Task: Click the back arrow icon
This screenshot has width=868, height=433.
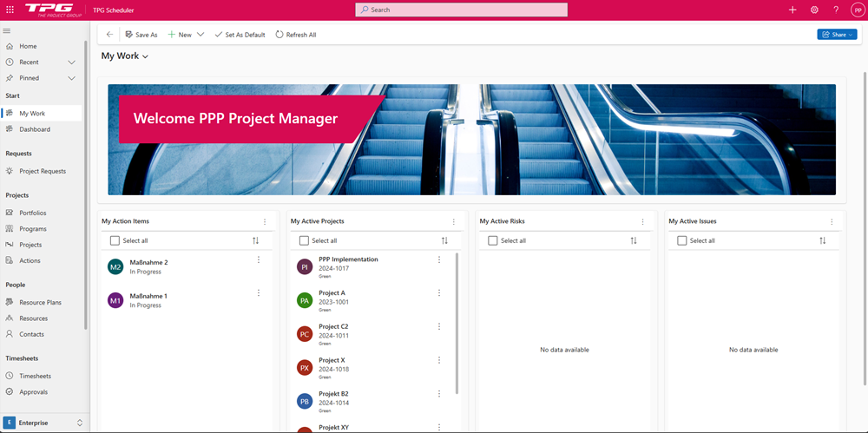Action: (x=109, y=35)
